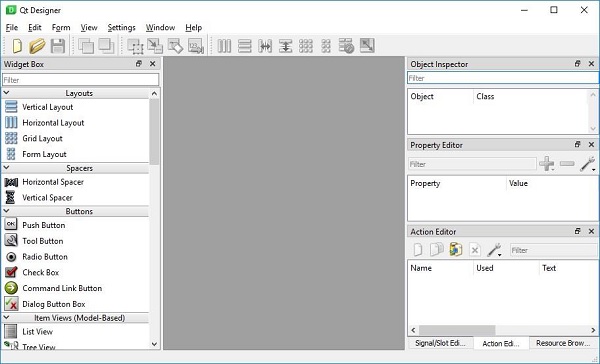The width and height of the screenshot is (600, 364).
Task: Select Push Button in Widget Box
Action: pos(44,225)
